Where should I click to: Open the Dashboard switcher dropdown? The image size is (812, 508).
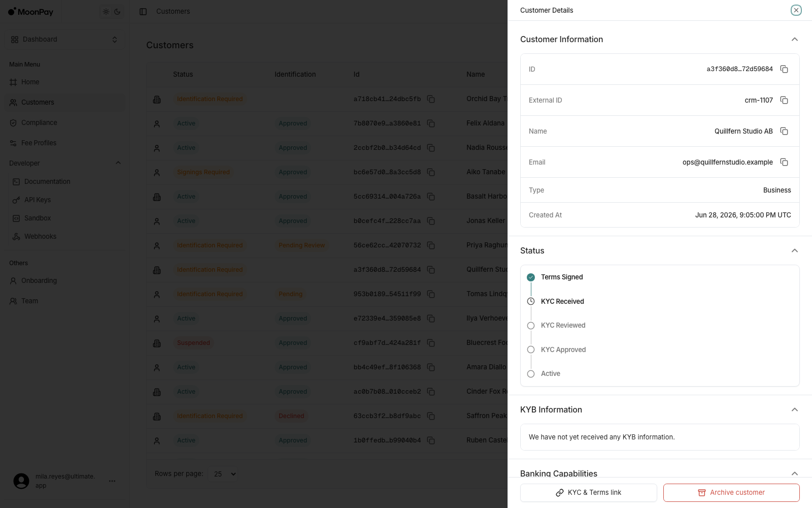click(64, 40)
